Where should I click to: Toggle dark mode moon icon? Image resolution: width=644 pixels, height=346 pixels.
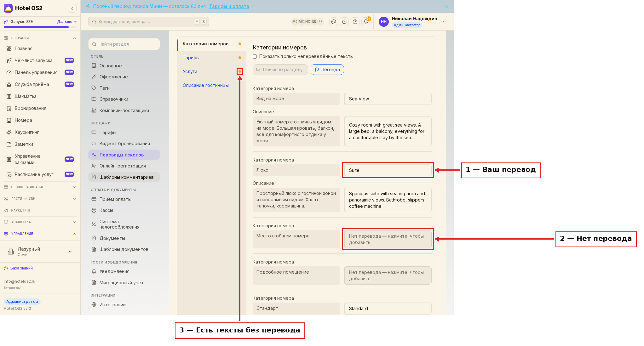point(344,22)
